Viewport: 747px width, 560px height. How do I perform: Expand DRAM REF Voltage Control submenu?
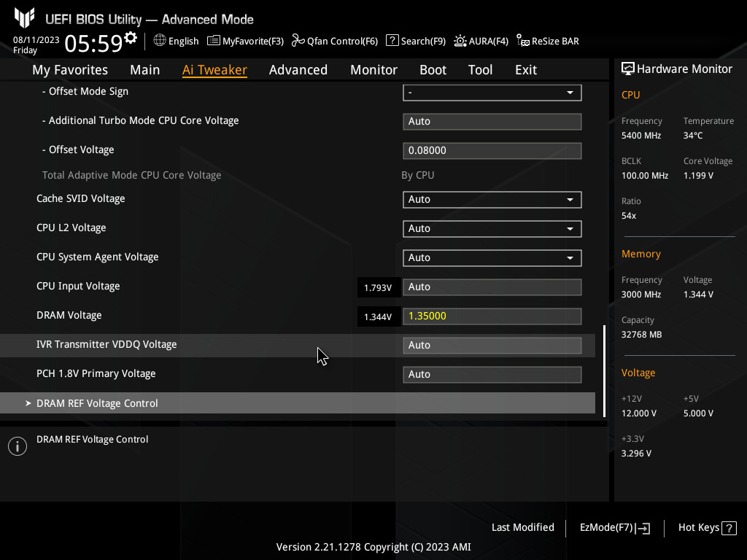tap(298, 402)
